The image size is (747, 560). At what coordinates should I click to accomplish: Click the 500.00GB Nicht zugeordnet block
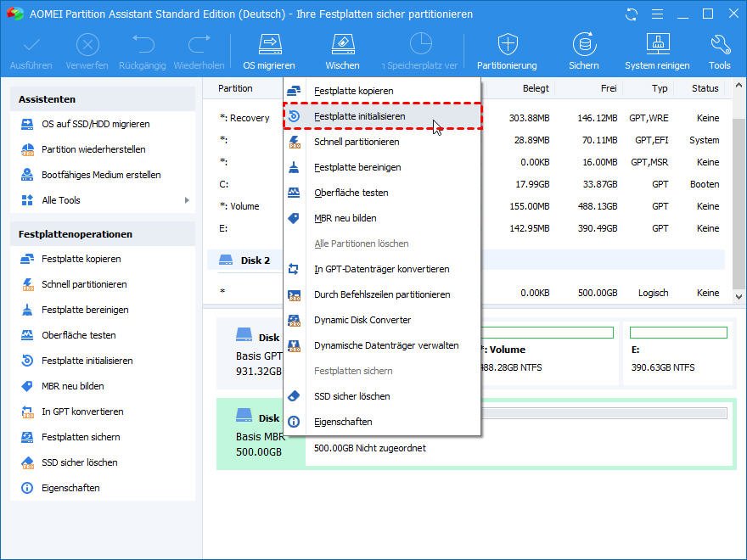[x=520, y=434]
